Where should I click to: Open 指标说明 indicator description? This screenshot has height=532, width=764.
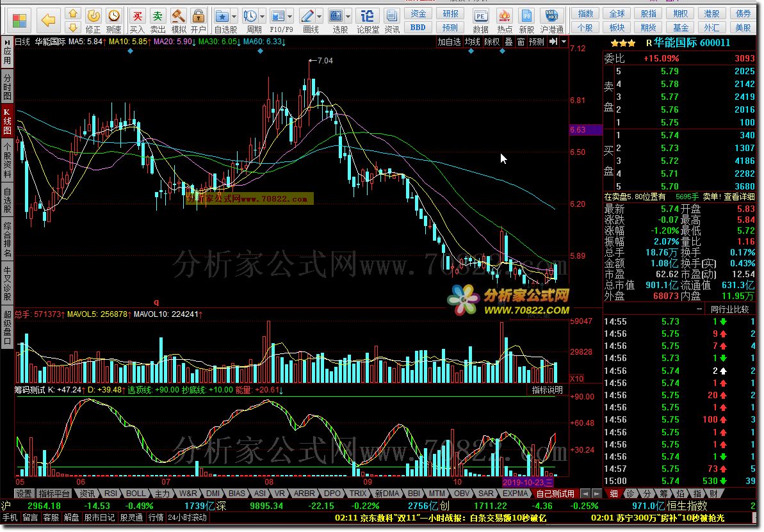coord(547,390)
